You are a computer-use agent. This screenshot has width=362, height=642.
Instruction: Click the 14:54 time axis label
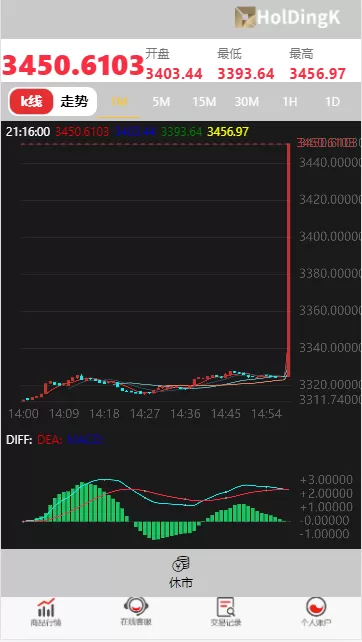pyautogui.click(x=266, y=414)
